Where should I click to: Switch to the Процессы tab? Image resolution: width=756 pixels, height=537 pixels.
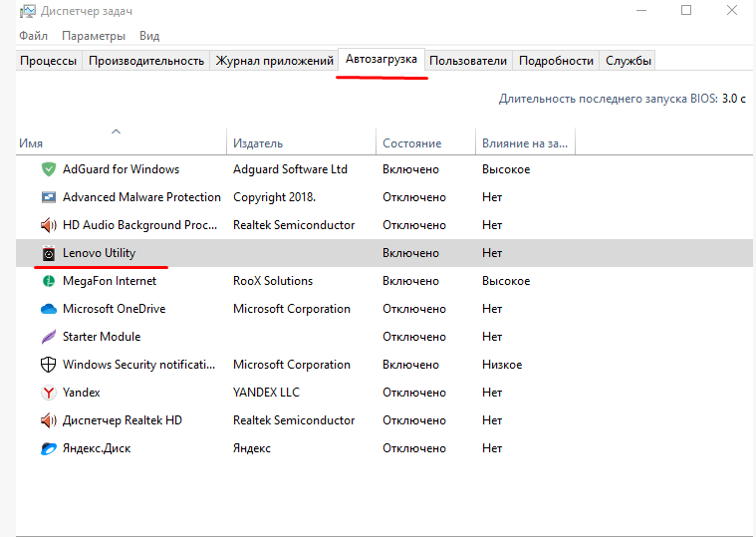pyautogui.click(x=48, y=61)
